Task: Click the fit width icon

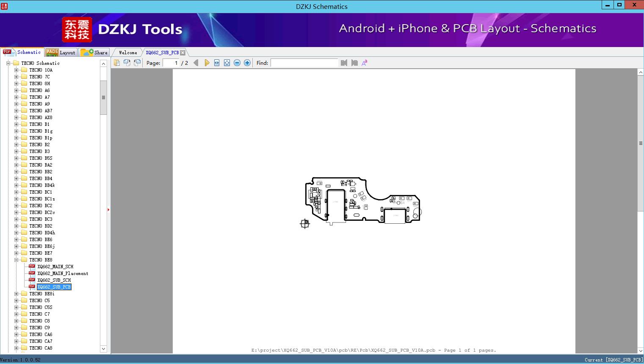Action: [217, 63]
